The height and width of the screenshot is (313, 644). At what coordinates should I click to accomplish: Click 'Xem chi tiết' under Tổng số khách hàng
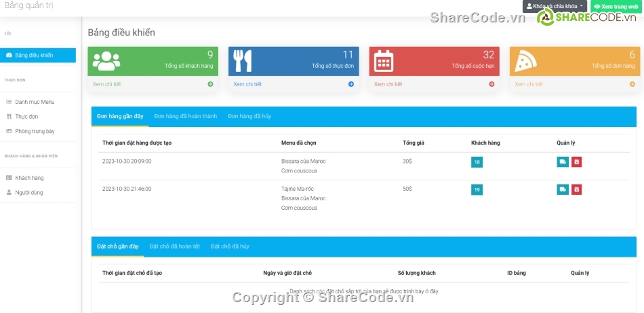pyautogui.click(x=107, y=84)
